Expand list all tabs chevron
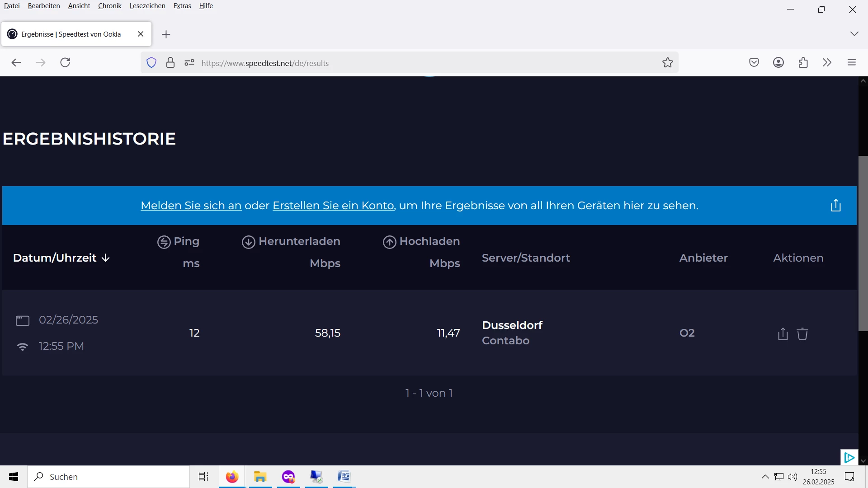This screenshot has width=868, height=488. tap(854, 34)
